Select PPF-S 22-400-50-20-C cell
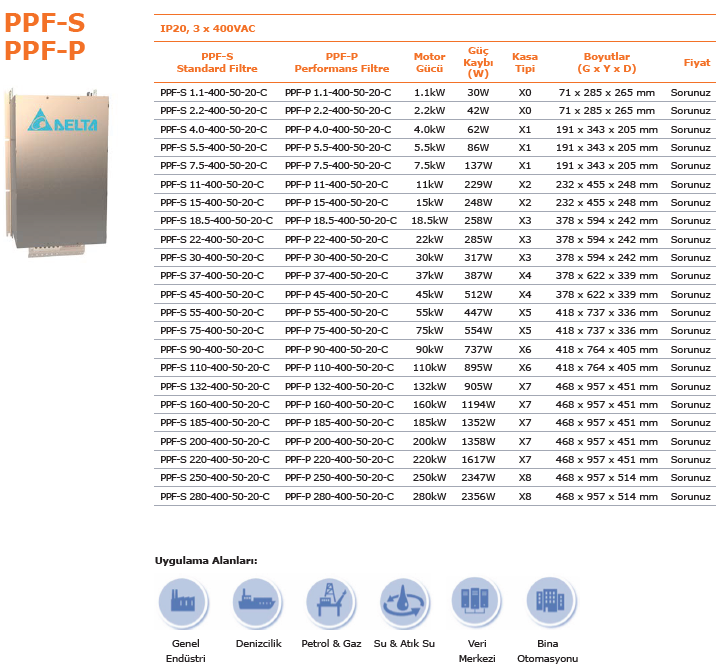Image resolution: width=724 pixels, height=670 pixels. pos(212,239)
